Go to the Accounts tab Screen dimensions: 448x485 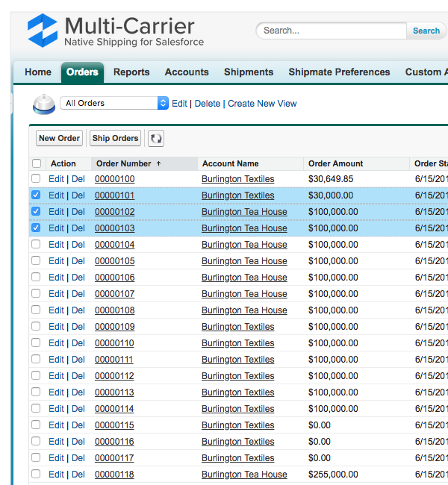pyautogui.click(x=187, y=72)
